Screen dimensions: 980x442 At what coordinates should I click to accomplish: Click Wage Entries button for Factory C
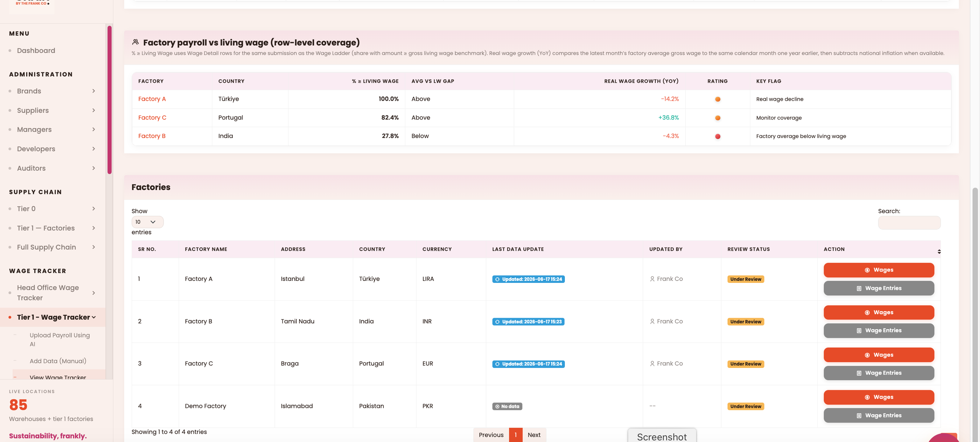coord(879,373)
